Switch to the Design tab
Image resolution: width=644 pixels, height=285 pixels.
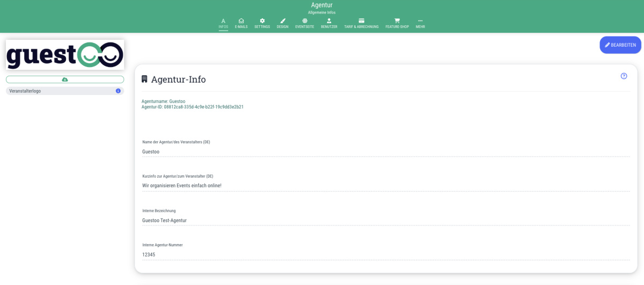(282, 24)
